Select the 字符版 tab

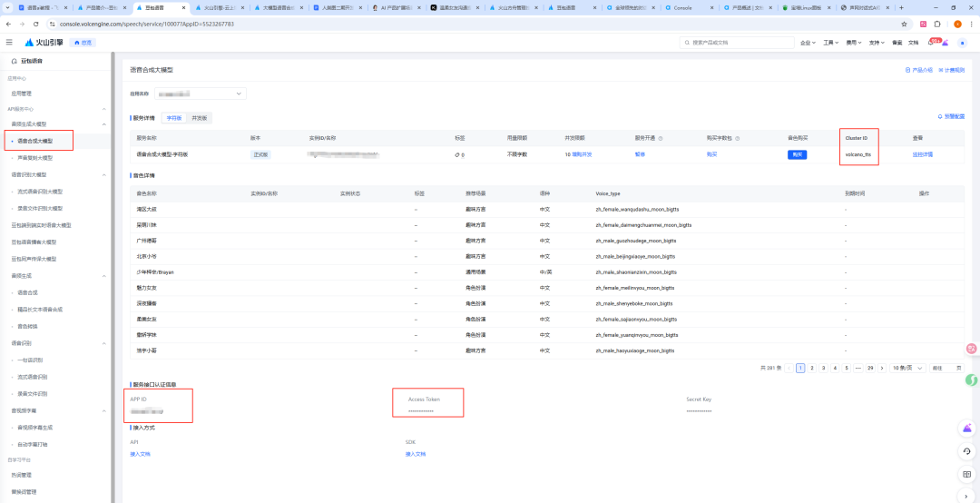pos(173,118)
